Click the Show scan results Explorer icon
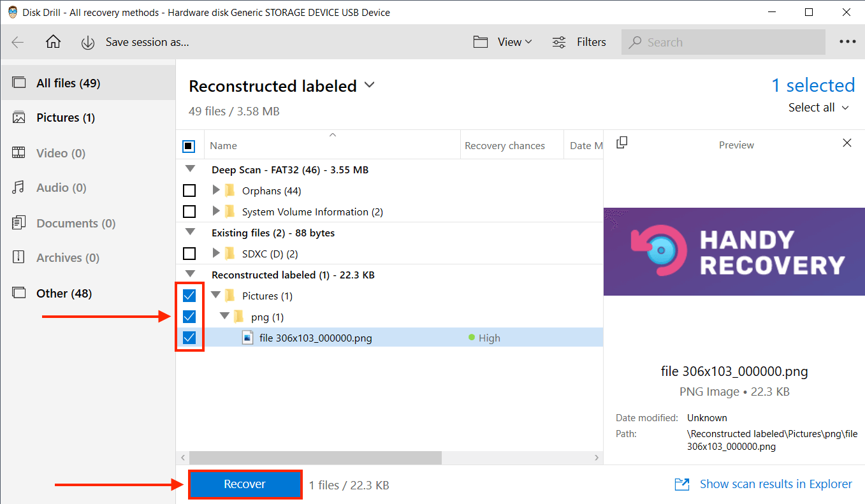 (682, 484)
